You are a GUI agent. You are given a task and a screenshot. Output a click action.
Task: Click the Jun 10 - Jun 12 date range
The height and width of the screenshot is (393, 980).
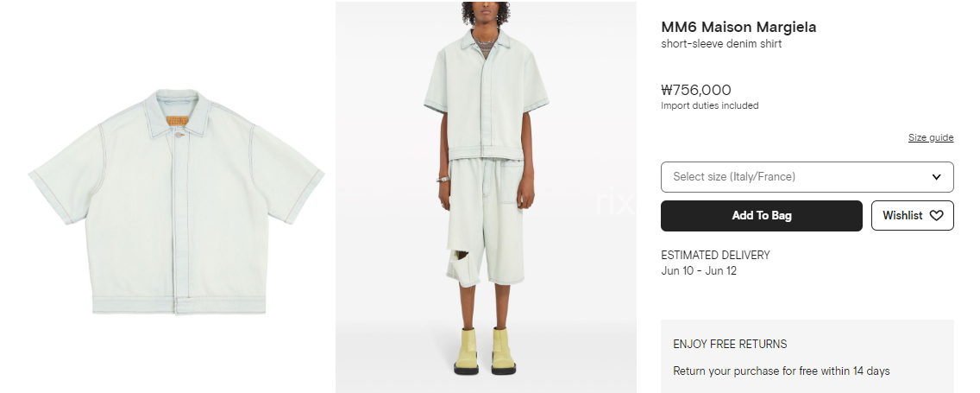699,271
